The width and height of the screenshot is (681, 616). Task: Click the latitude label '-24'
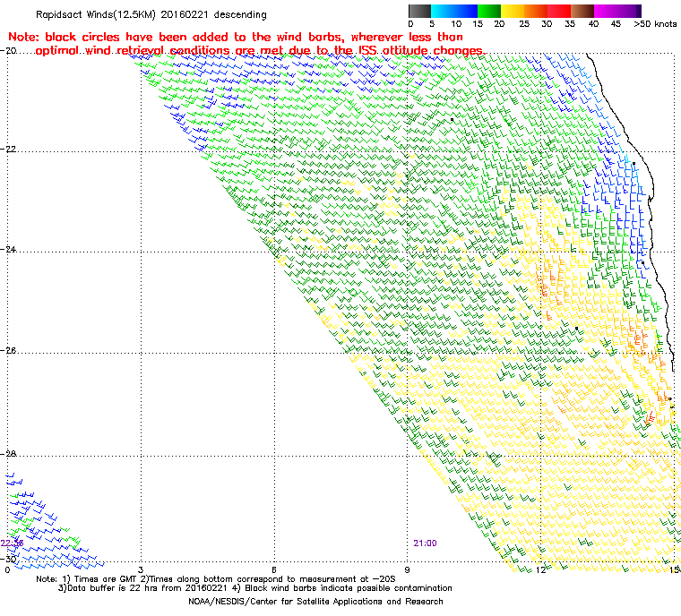coord(8,250)
